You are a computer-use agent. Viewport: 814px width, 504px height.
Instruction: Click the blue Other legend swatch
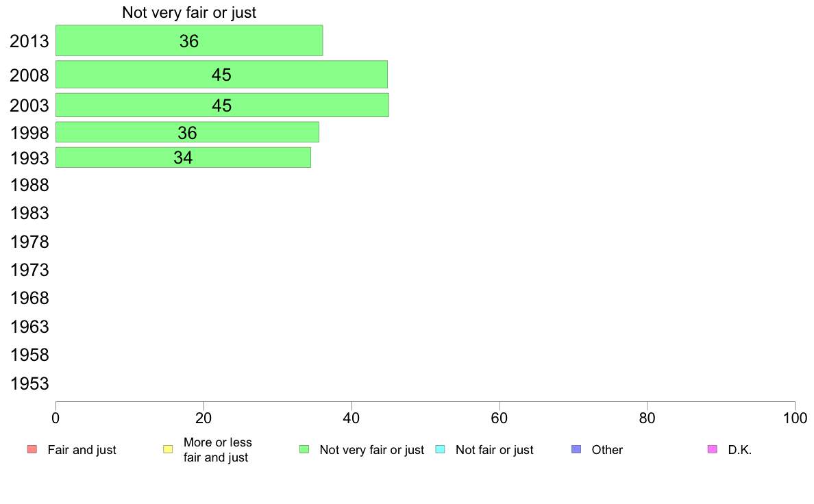[x=576, y=449]
